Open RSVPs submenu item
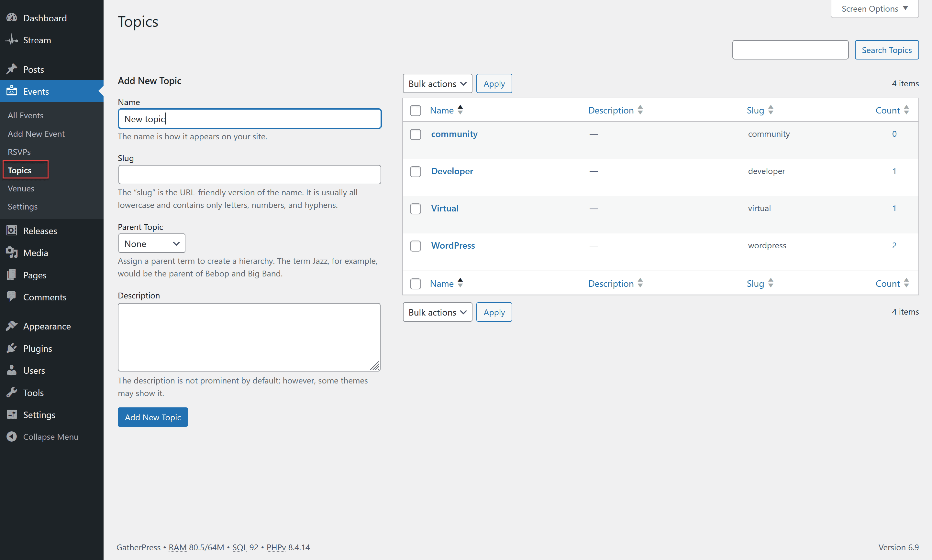Image resolution: width=932 pixels, height=560 pixels. pos(19,152)
